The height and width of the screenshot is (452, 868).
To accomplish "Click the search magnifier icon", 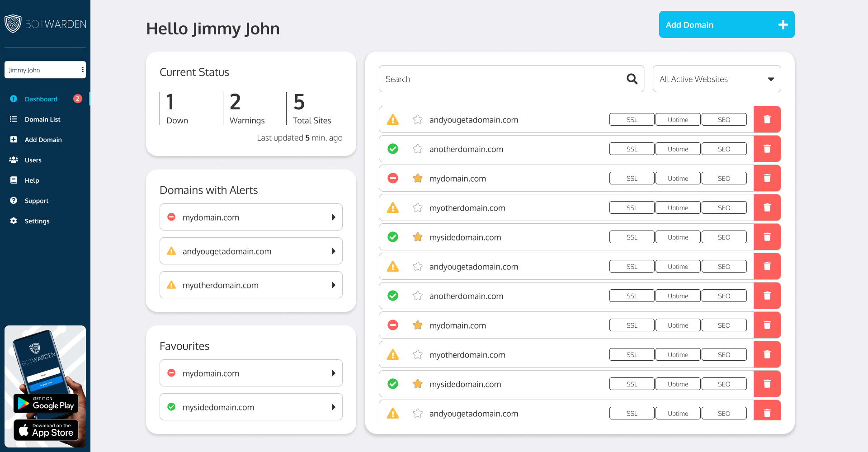I will pyautogui.click(x=632, y=79).
